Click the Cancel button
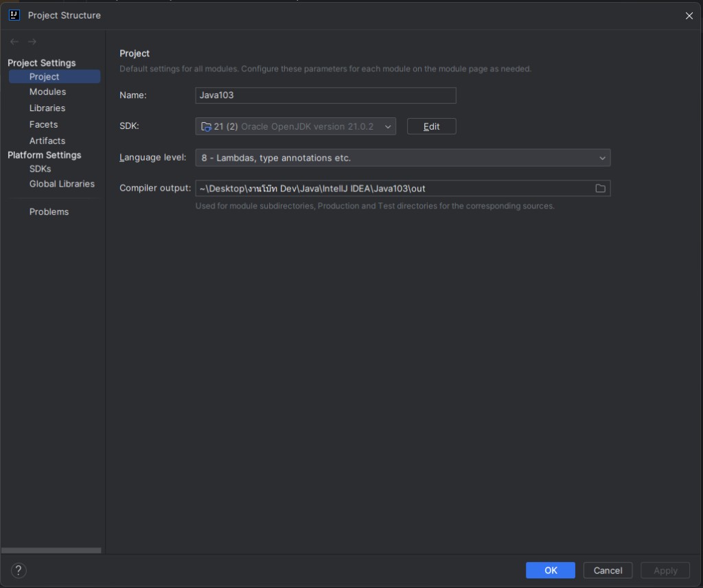 point(608,571)
